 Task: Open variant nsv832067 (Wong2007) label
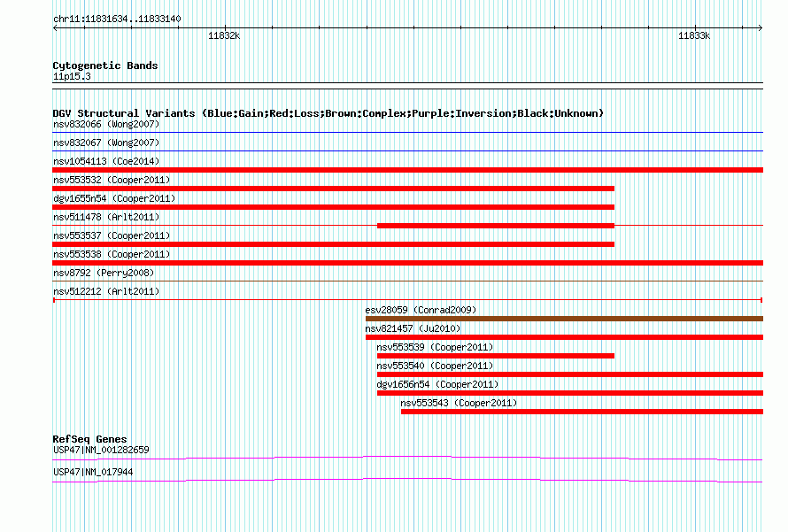tap(106, 143)
